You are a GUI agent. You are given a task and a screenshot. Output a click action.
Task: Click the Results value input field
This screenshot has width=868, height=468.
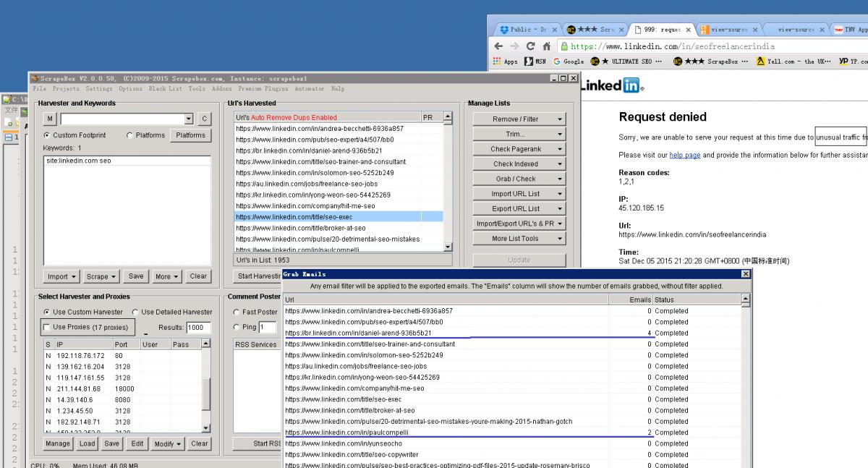click(199, 328)
